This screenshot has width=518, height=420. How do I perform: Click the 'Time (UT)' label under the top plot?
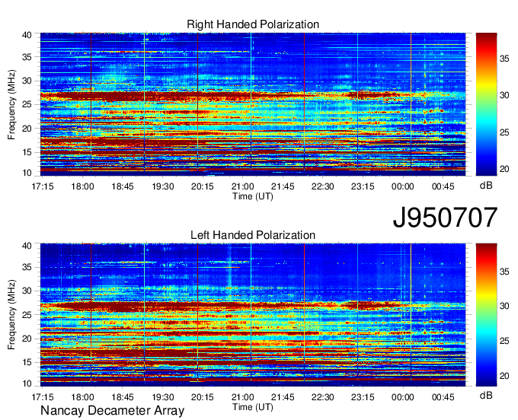[253, 196]
